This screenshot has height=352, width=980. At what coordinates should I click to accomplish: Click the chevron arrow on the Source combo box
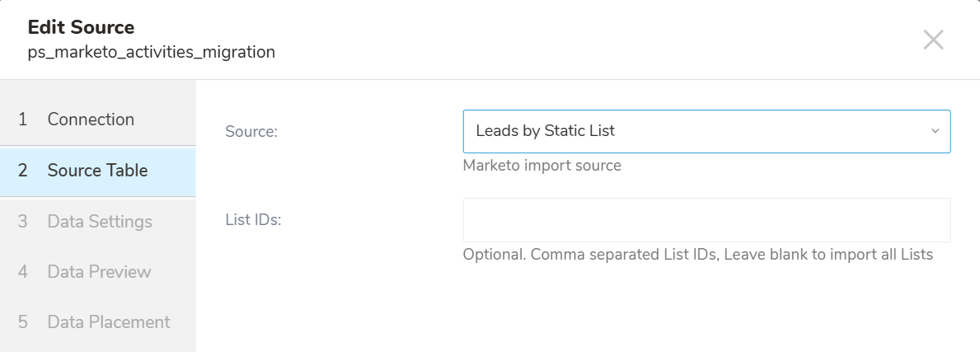[x=935, y=131]
